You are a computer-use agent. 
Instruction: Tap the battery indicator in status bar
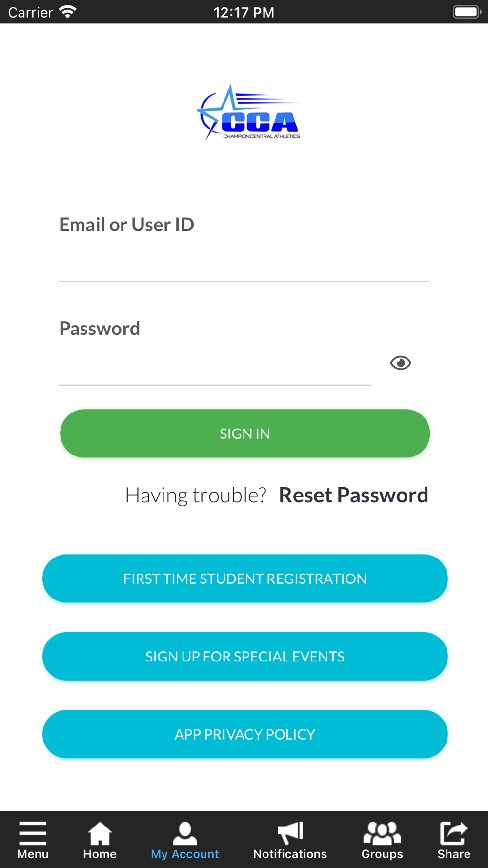pyautogui.click(x=467, y=12)
